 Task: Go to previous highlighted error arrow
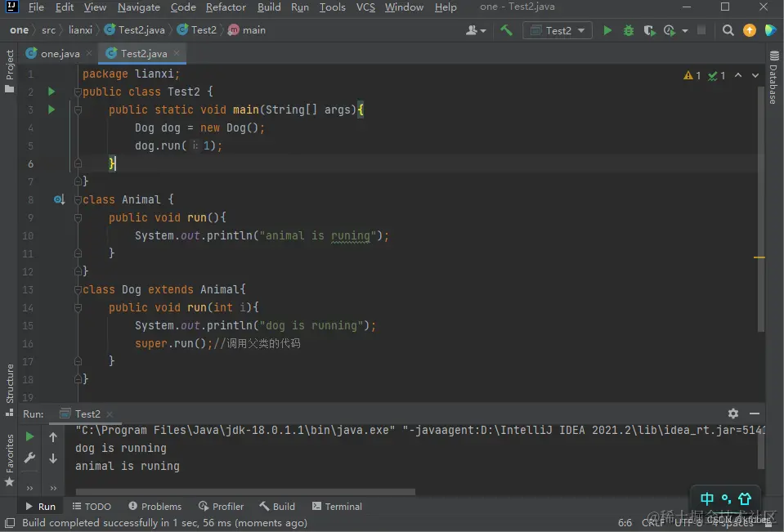738,75
